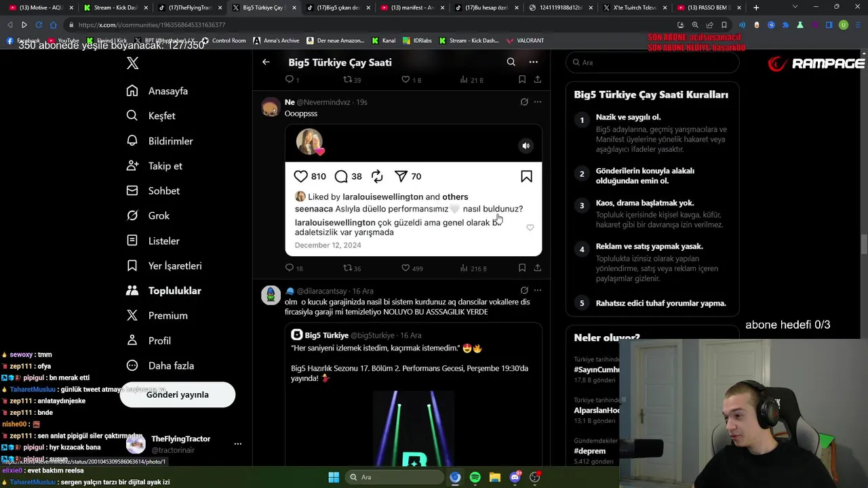
Task: Share the Ne Ooopsss post
Action: [538, 268]
